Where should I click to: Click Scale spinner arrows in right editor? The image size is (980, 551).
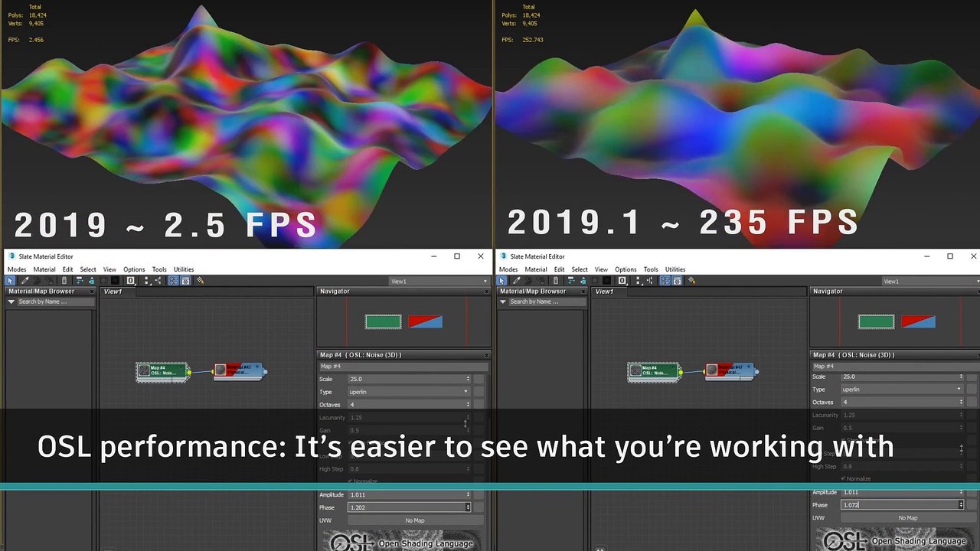[x=961, y=377]
